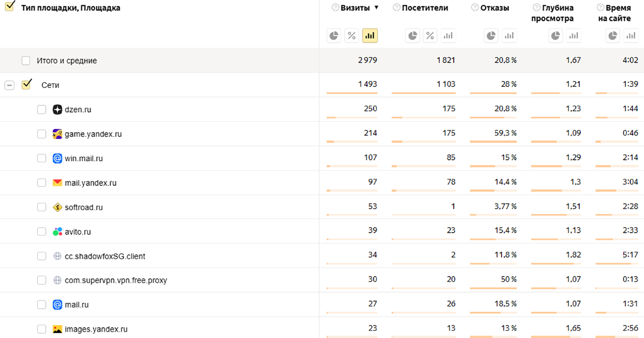The width and height of the screenshot is (644, 338).
Task: Open the avito.ru source link
Action: coord(78,232)
